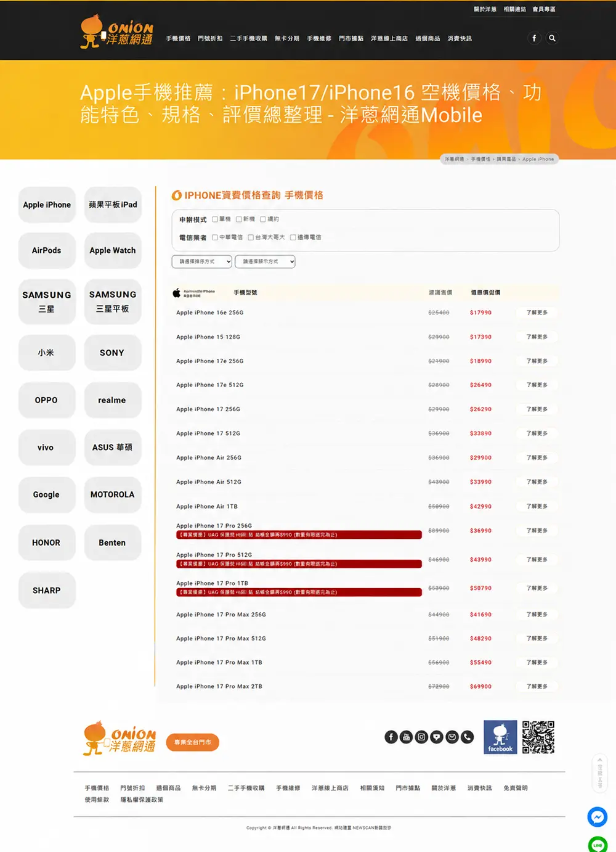Open 手機維修 in the top navigation

pyautogui.click(x=319, y=38)
